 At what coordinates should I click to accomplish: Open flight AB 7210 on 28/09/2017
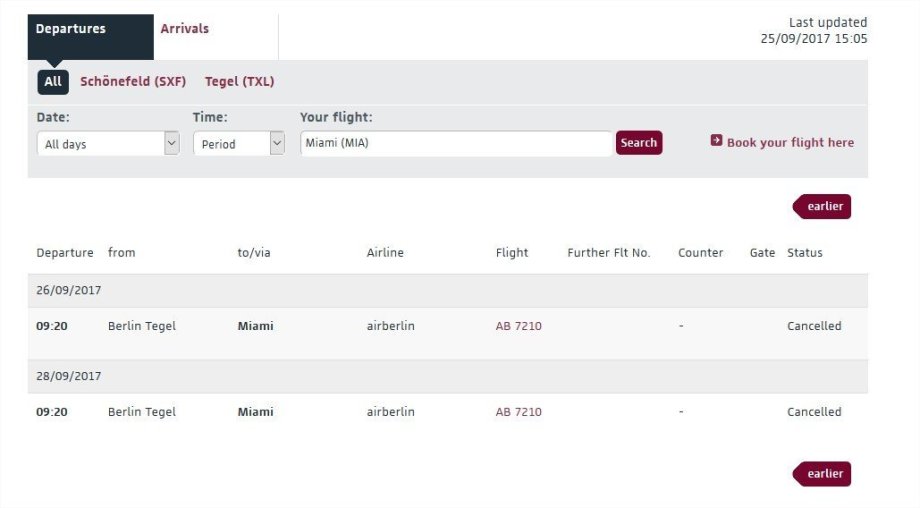(519, 412)
